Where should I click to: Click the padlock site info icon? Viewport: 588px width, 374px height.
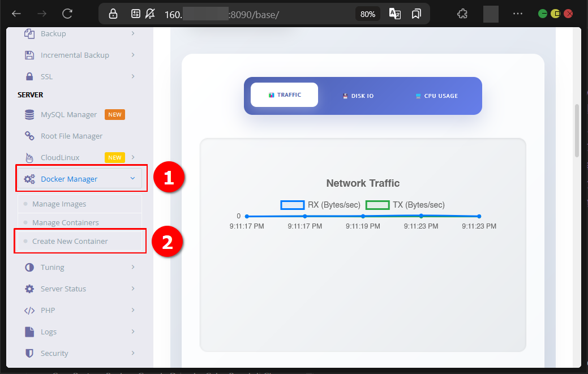pos(113,14)
